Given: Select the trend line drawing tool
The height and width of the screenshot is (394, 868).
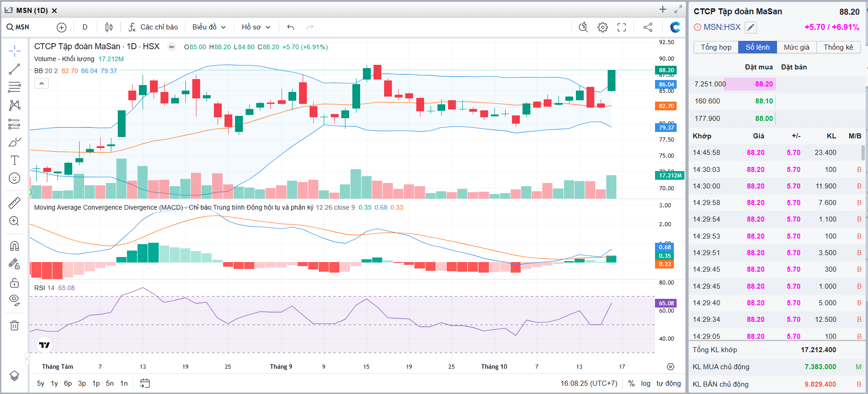Looking at the screenshot, I should point(14,69).
